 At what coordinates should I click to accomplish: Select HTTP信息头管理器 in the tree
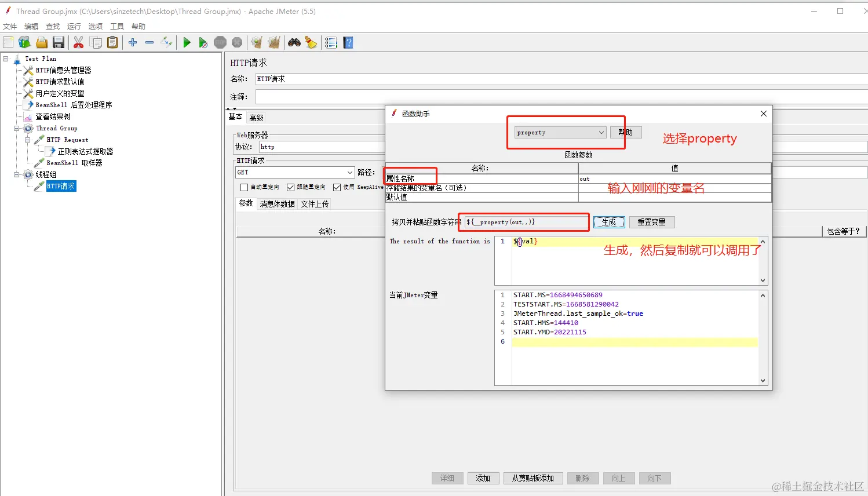[63, 70]
